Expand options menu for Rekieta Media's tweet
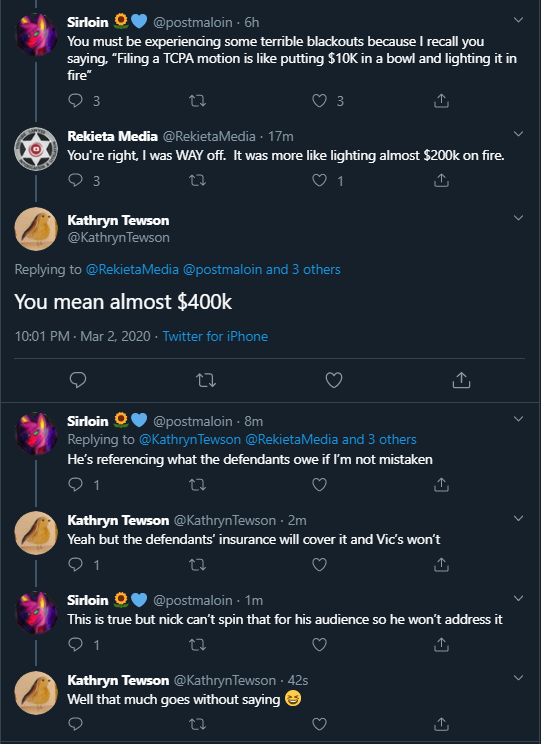The image size is (541, 744). click(519, 134)
